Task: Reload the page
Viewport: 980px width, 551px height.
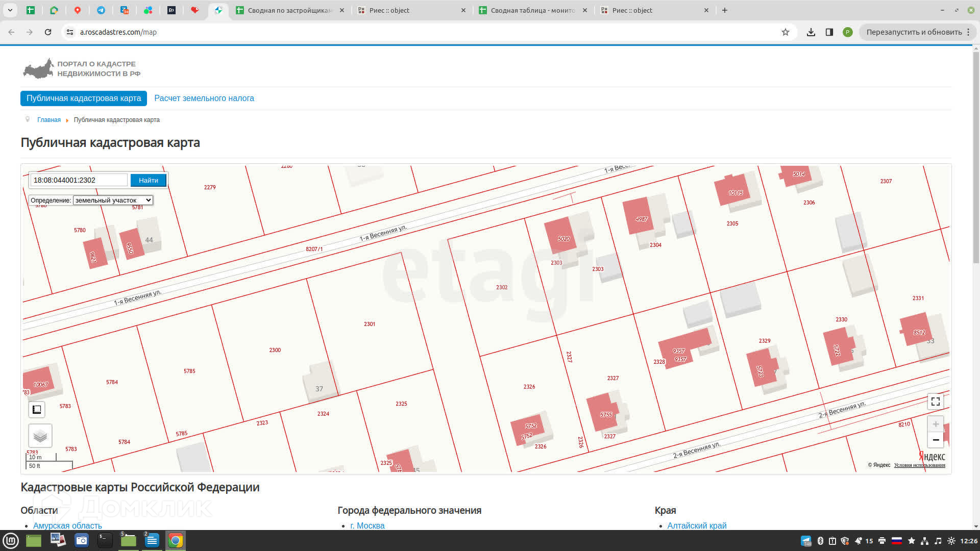Action: tap(48, 32)
